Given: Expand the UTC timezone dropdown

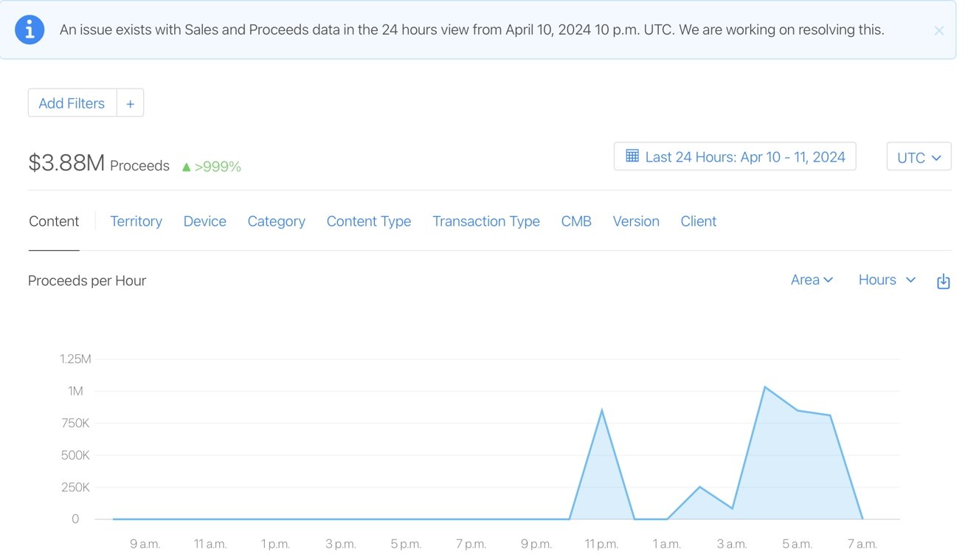Looking at the screenshot, I should tap(919, 157).
